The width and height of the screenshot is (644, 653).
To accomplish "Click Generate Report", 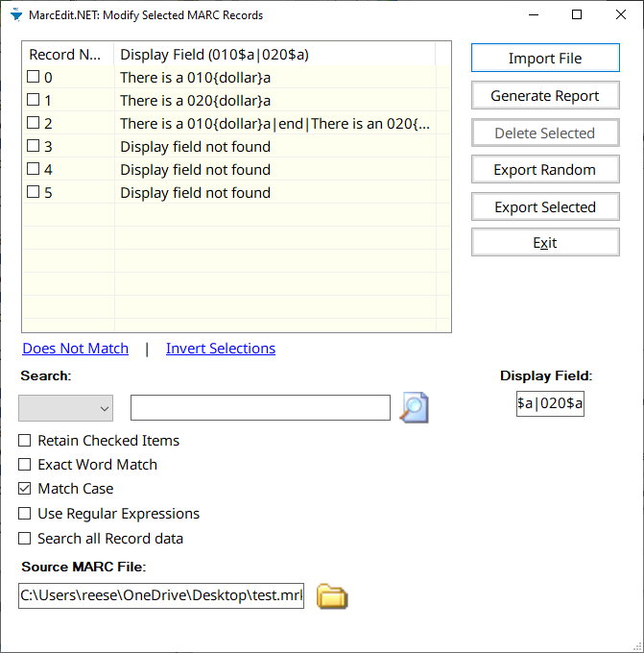I will [545, 95].
